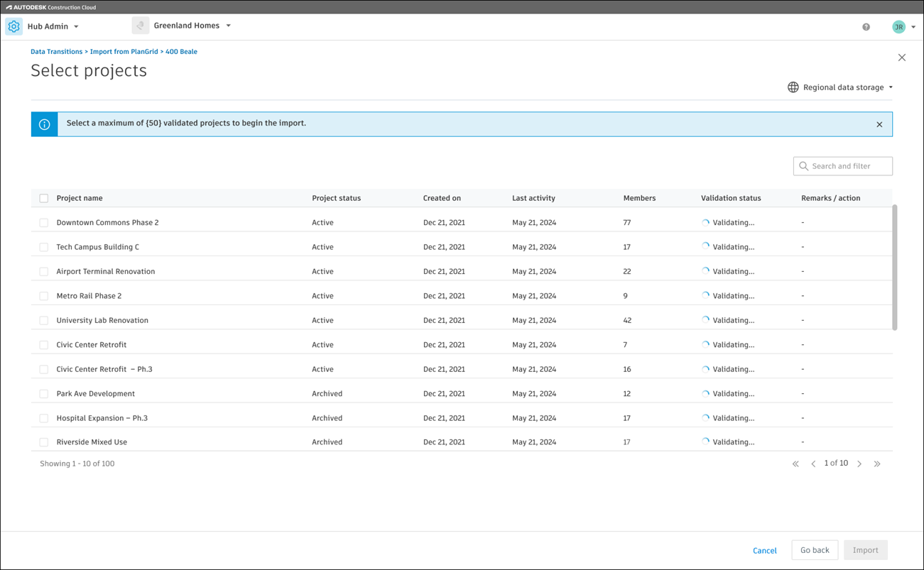This screenshot has height=570, width=924.
Task: Check the Civic Center Retrofit – Ph.3 checkbox
Action: coord(44,369)
